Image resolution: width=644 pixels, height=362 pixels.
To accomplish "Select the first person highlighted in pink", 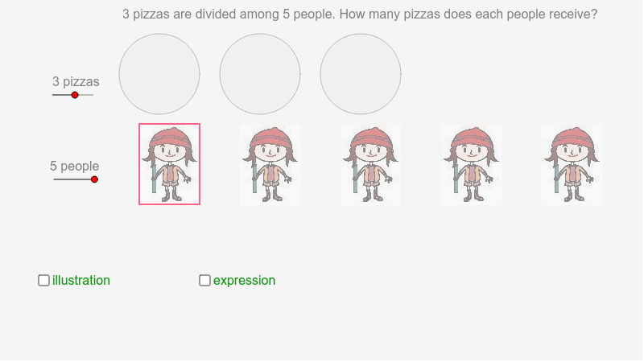I will [169, 164].
